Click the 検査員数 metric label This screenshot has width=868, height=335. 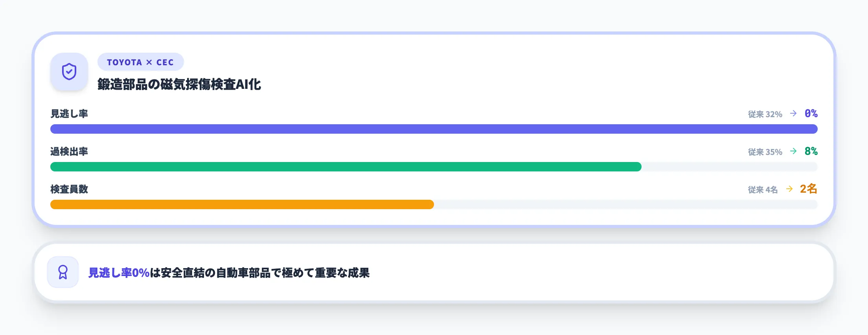click(69, 189)
